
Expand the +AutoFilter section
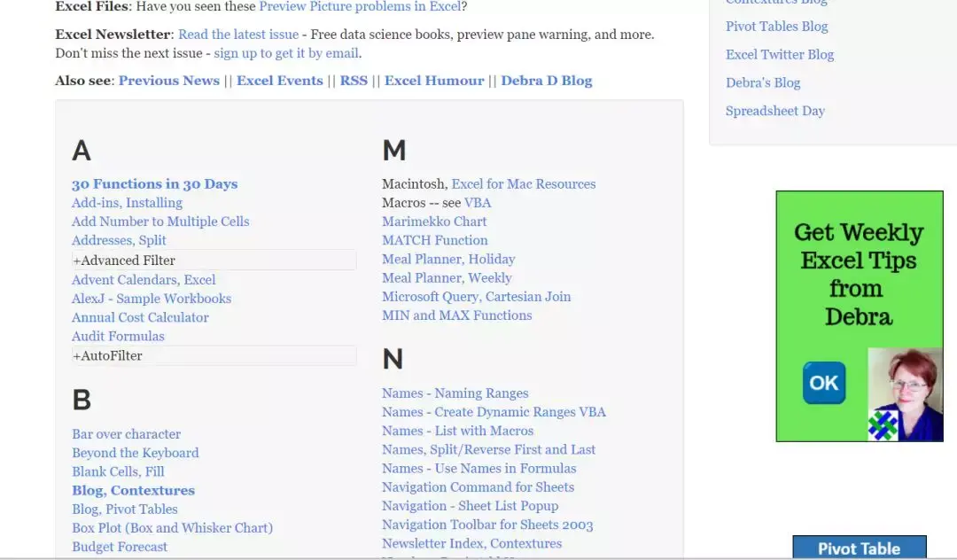[x=214, y=355]
